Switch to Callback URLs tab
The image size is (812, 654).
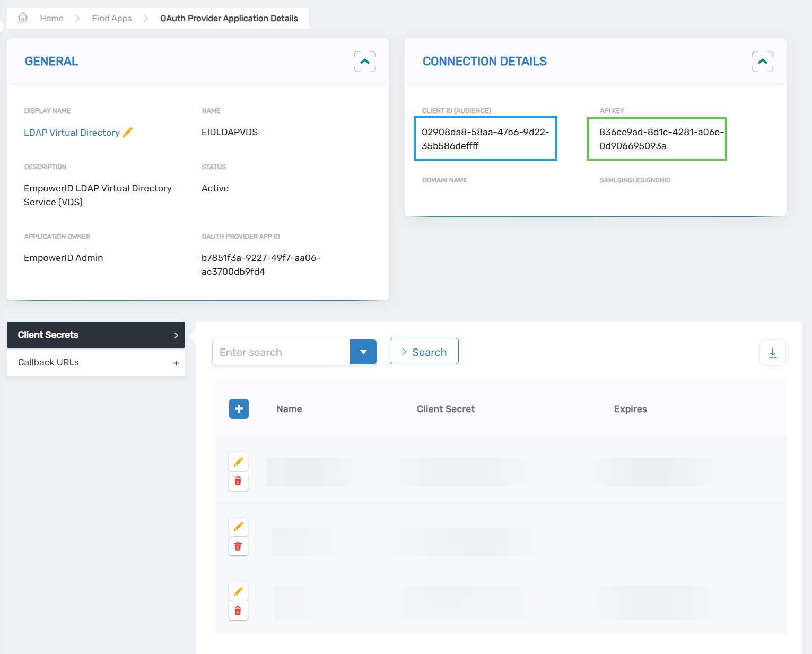coord(49,363)
